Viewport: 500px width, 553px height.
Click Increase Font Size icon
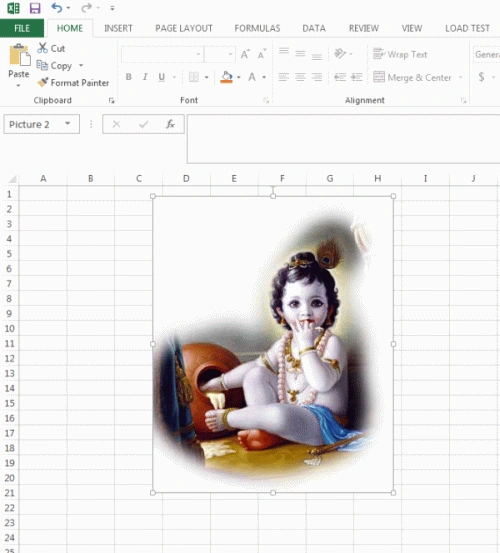pyautogui.click(x=245, y=54)
